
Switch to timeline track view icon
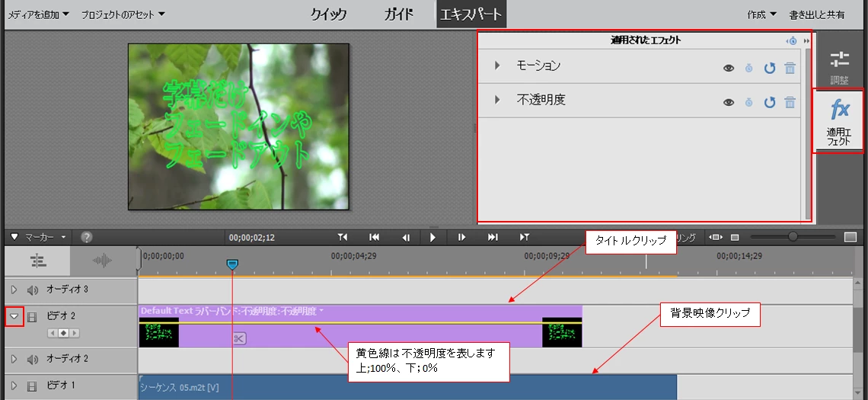(37, 261)
